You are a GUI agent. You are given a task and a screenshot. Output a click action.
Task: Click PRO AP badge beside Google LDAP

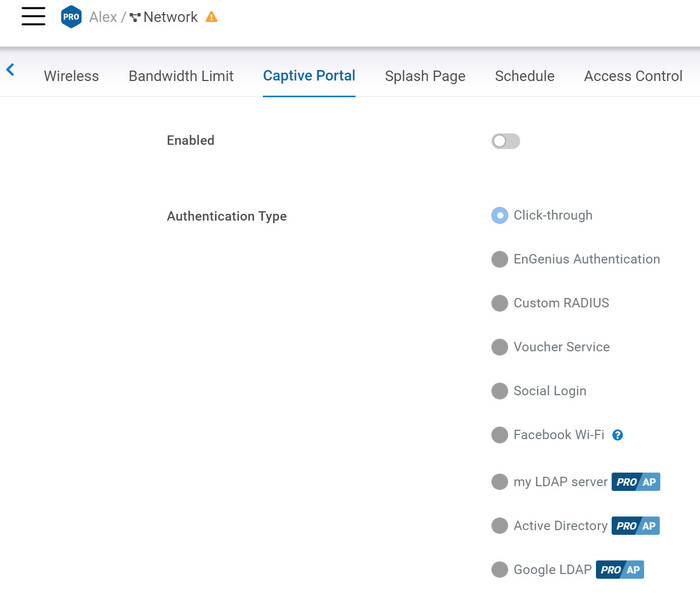pyautogui.click(x=620, y=570)
